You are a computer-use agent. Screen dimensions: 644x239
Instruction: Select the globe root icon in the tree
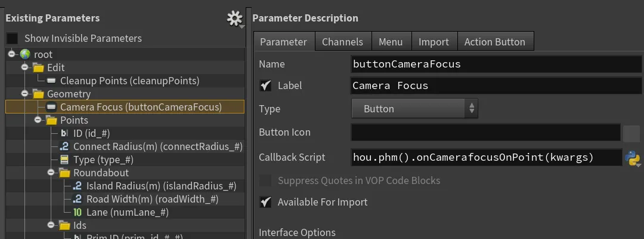click(25, 54)
